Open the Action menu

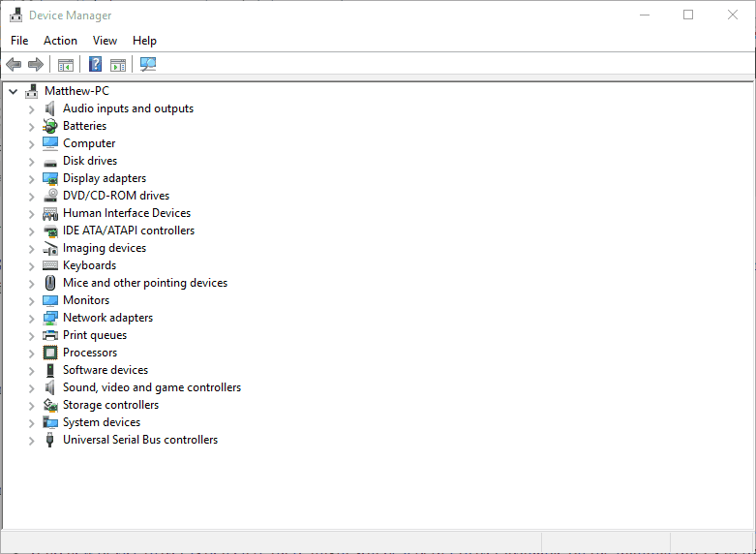coord(60,41)
